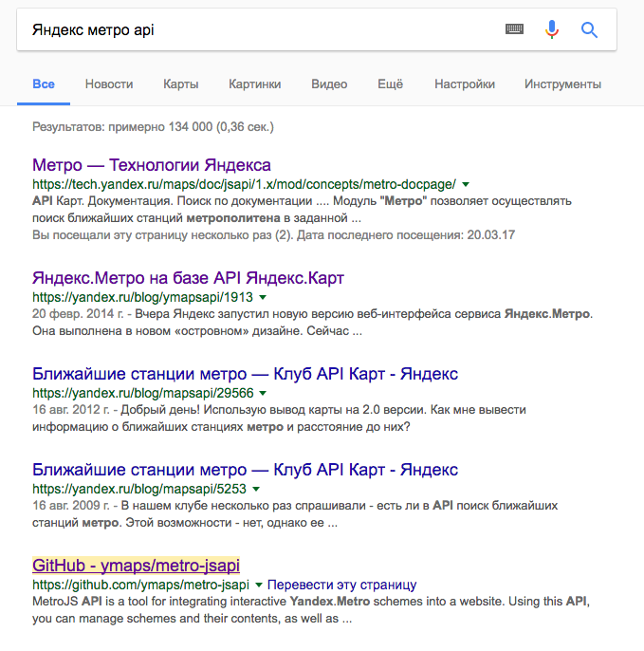Expand arrow next to github.com/ymaps URL
The width and height of the screenshot is (644, 651).
pos(259,585)
